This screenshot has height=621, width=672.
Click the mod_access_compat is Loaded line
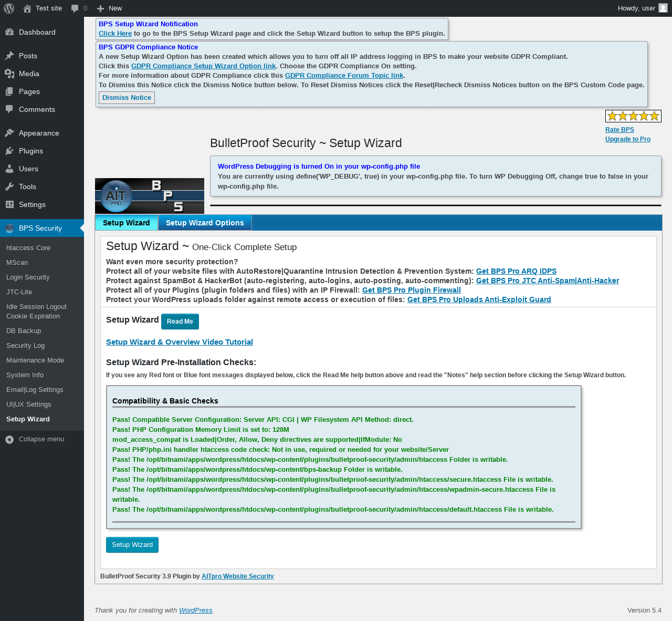pyautogui.click(x=257, y=440)
